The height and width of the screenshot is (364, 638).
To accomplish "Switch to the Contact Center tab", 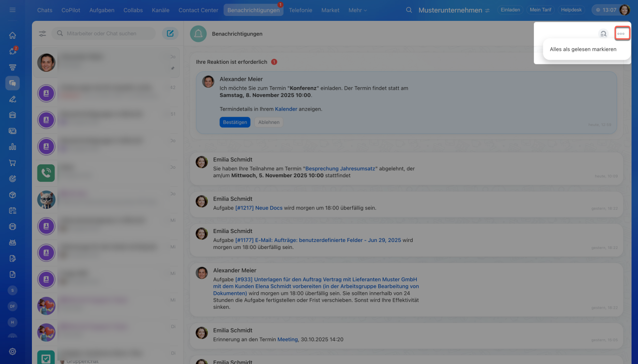I will [x=198, y=10].
